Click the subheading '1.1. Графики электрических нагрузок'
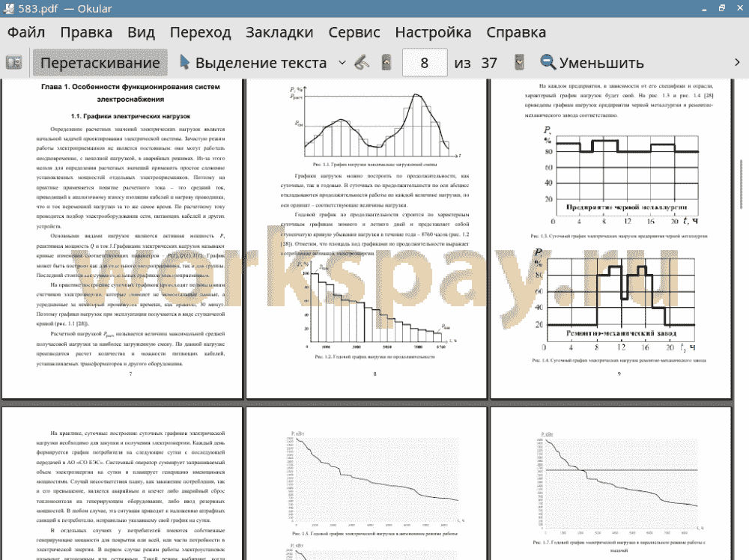 [x=130, y=116]
